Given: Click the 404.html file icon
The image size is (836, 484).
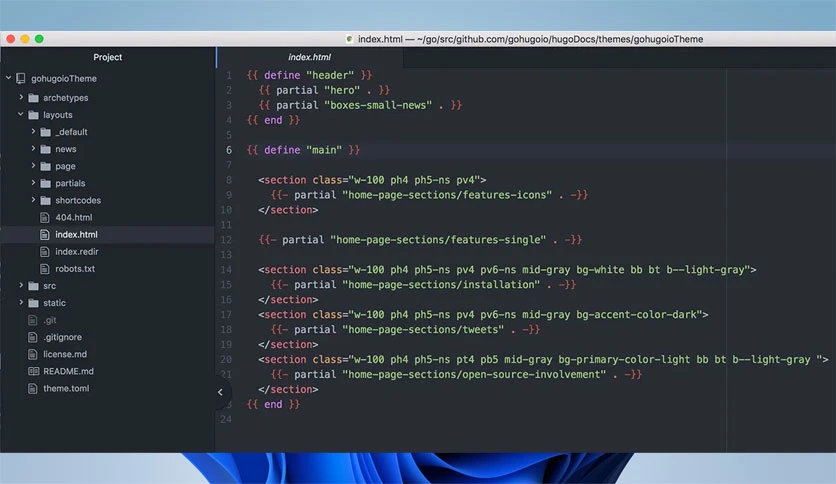Looking at the screenshot, I should point(45,217).
